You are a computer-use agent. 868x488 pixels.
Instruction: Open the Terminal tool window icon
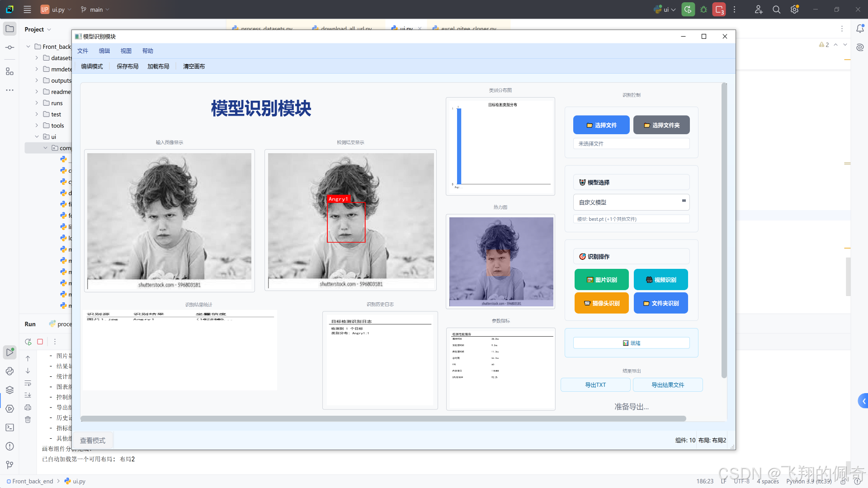(9, 427)
